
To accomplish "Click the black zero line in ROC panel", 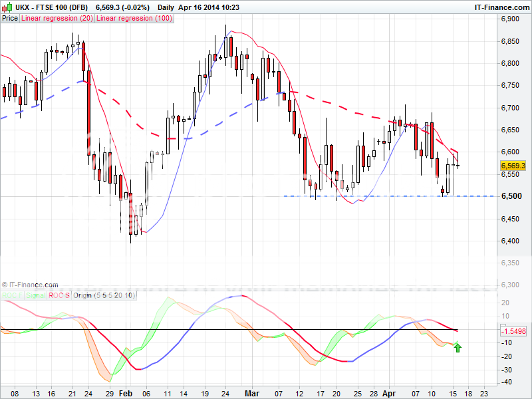I will (x=199, y=330).
